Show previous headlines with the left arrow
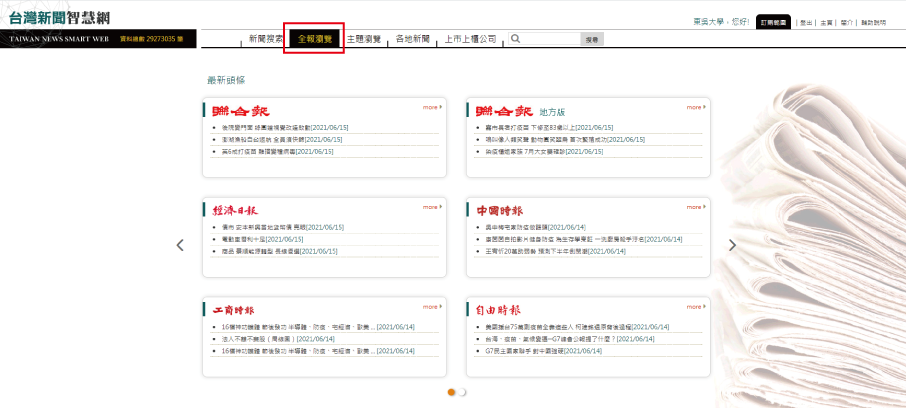The image size is (906, 408). (x=180, y=245)
